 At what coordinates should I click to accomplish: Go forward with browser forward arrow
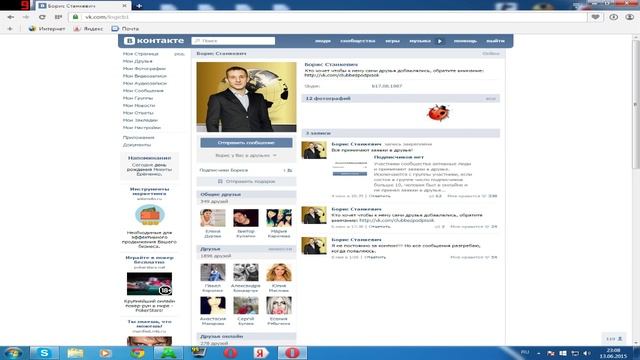26,17
